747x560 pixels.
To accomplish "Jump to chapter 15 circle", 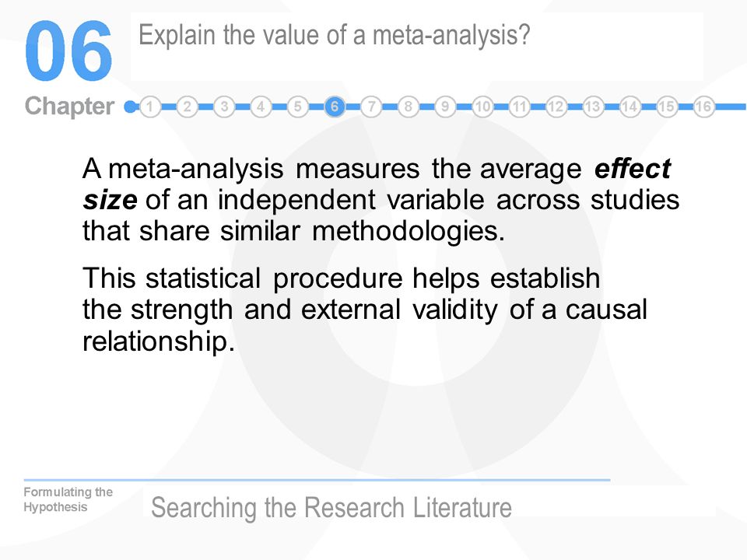I will [x=667, y=107].
